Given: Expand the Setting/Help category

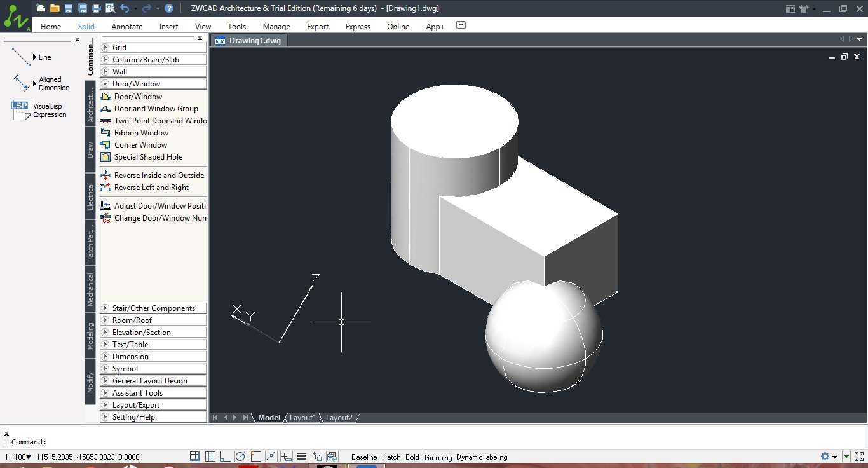Looking at the screenshot, I should (153, 417).
